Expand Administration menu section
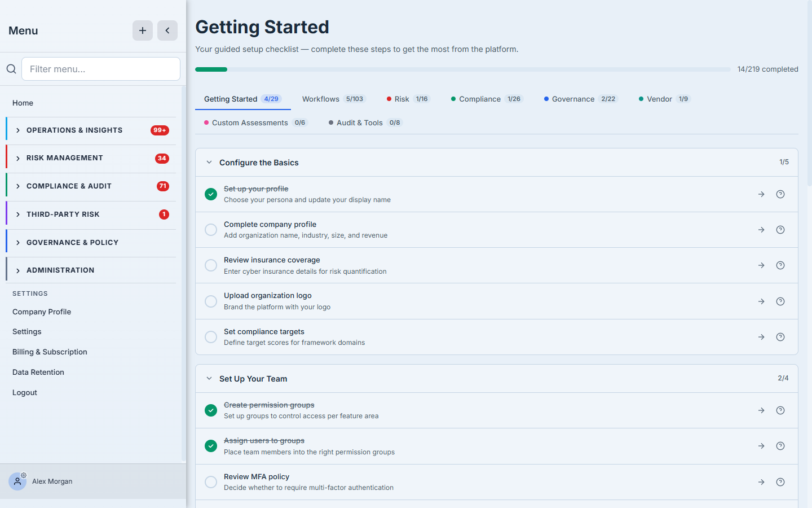812x508 pixels. tap(91, 270)
